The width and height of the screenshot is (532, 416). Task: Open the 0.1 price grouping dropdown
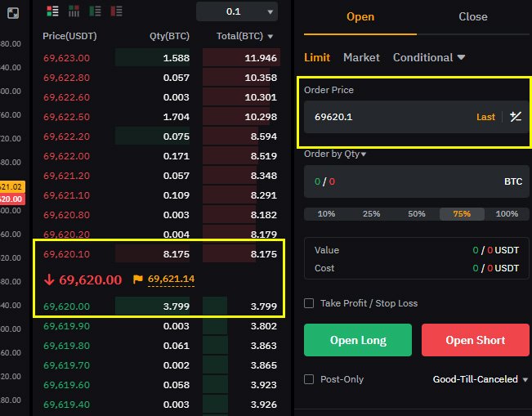[x=237, y=11]
